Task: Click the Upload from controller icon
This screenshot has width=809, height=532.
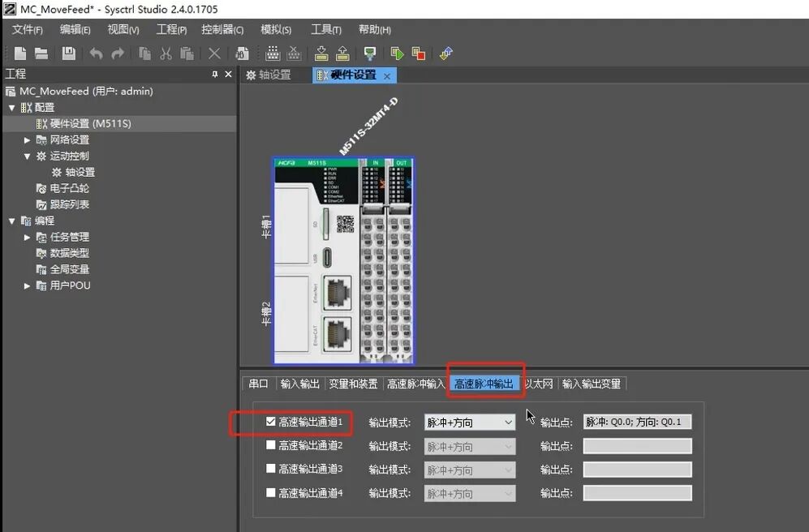Action: 342,53
